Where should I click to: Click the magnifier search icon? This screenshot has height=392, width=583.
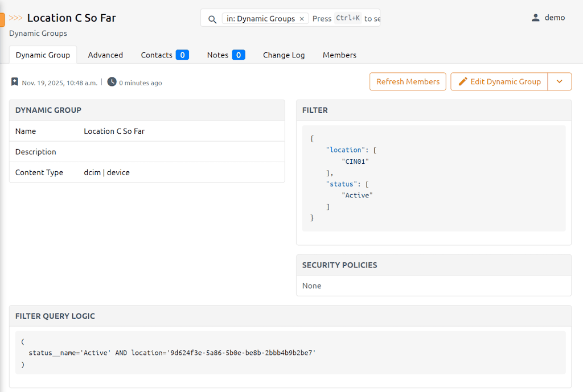click(x=212, y=19)
